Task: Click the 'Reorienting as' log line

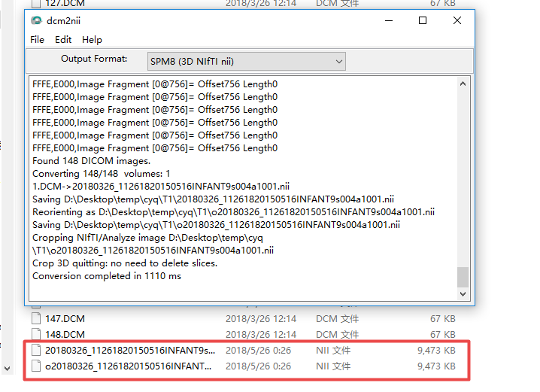Action: point(233,212)
